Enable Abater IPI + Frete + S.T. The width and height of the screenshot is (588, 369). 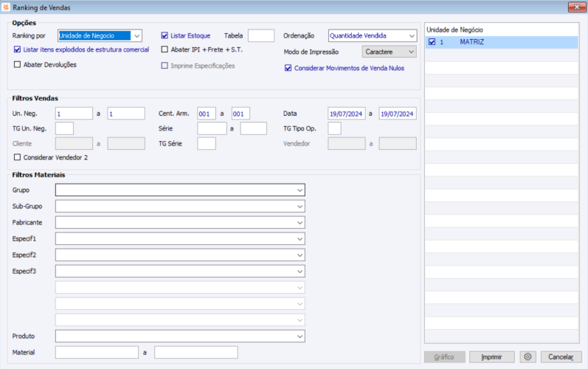point(165,49)
